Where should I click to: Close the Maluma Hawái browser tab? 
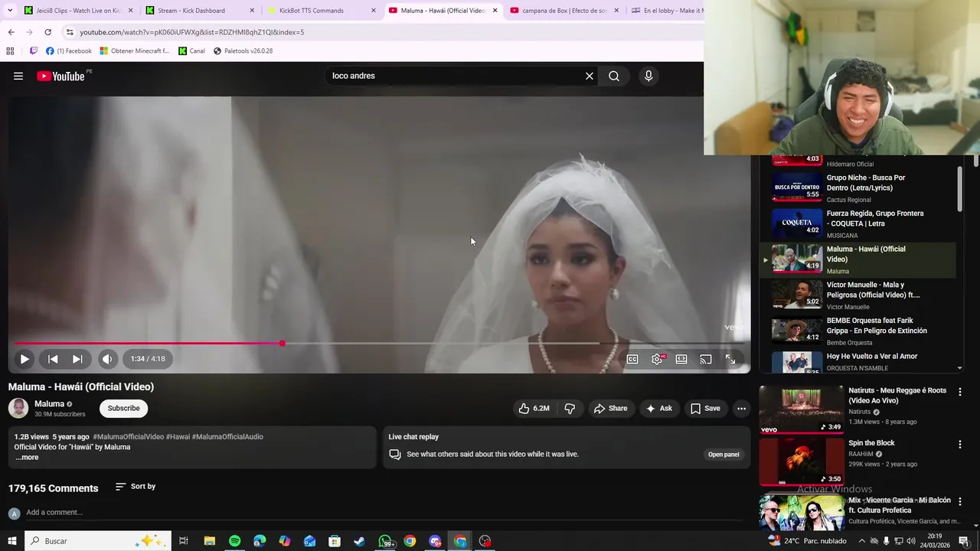click(x=495, y=11)
